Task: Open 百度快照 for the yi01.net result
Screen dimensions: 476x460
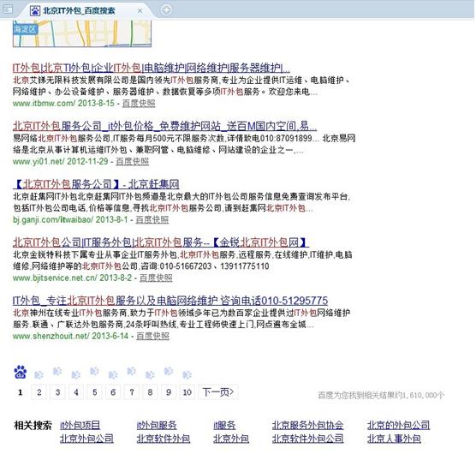Action: point(133,161)
